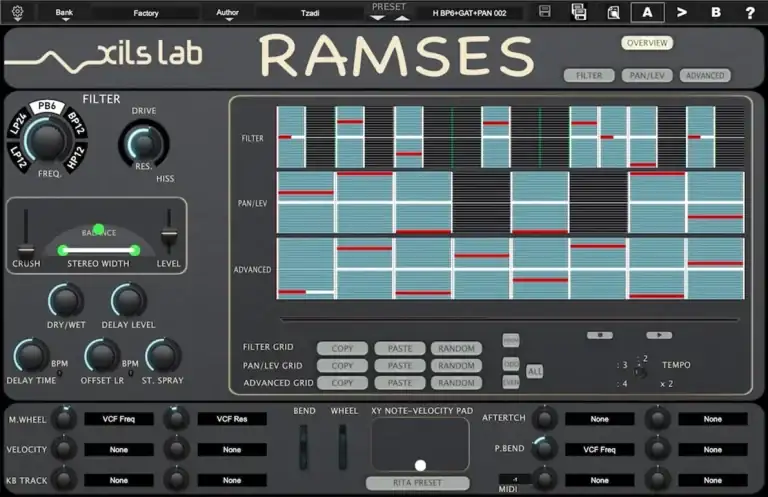Click the BALANCE green dot handle
This screenshot has height=497, width=768.
click(98, 229)
